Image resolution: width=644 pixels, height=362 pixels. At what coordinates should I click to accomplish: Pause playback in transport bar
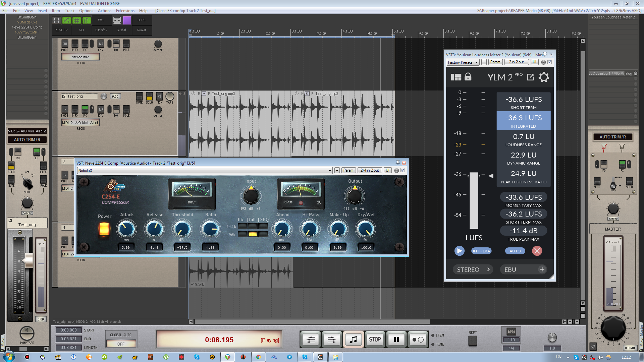click(396, 340)
